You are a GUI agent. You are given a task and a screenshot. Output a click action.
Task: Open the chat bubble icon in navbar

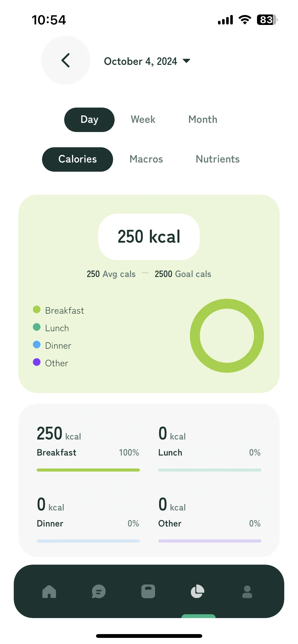tap(99, 591)
